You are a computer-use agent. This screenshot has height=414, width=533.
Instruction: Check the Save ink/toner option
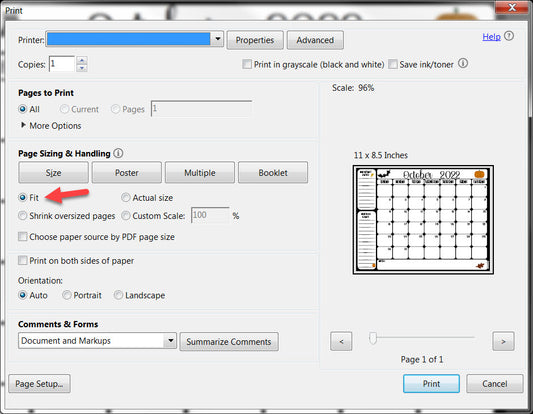[393, 64]
